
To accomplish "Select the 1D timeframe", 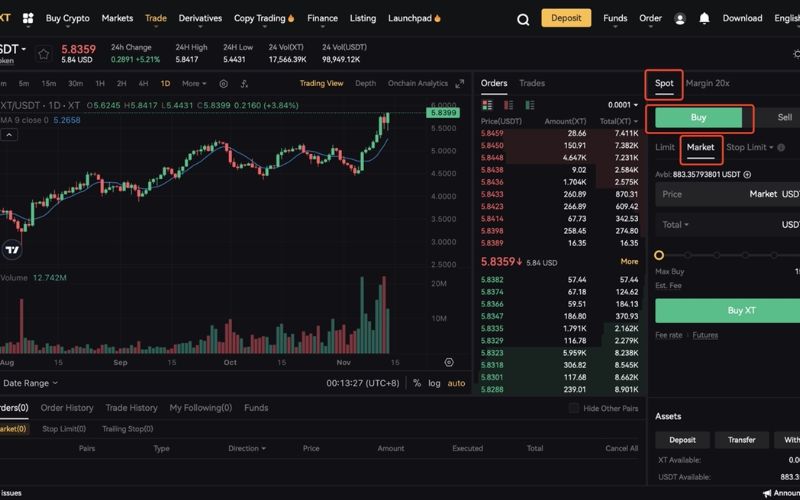I will point(165,84).
